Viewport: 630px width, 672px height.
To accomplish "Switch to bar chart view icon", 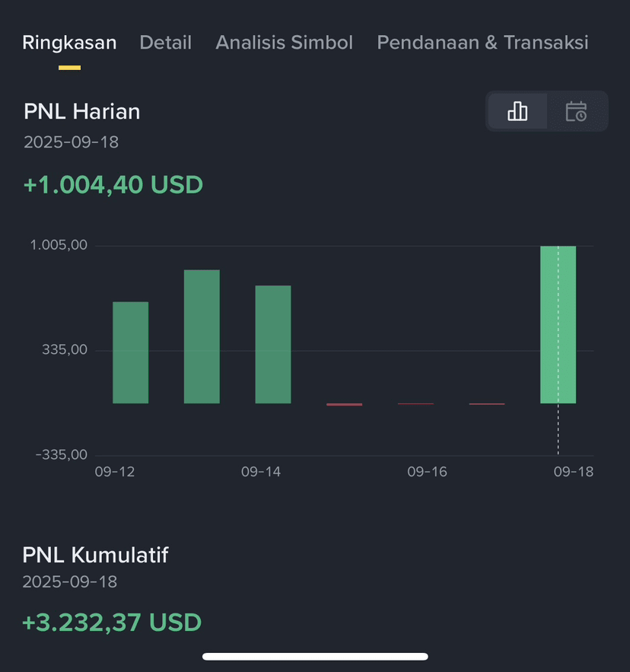I will coord(517,111).
